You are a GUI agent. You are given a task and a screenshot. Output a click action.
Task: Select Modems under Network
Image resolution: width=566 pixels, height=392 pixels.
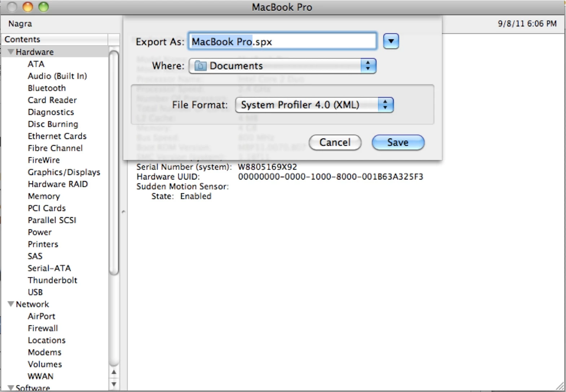click(x=45, y=352)
